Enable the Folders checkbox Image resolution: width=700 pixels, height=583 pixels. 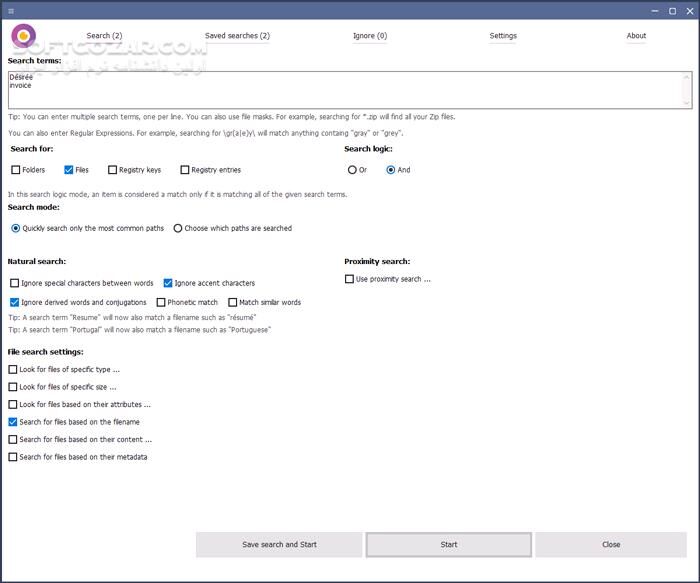15,170
